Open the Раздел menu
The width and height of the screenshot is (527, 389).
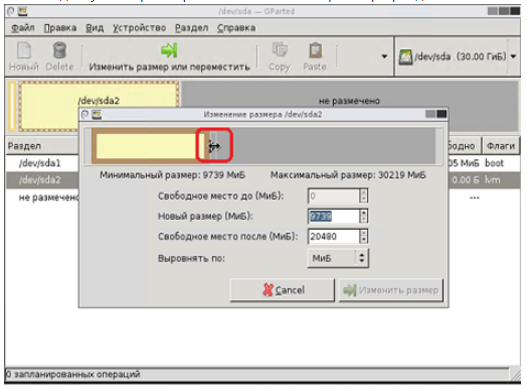click(x=192, y=28)
